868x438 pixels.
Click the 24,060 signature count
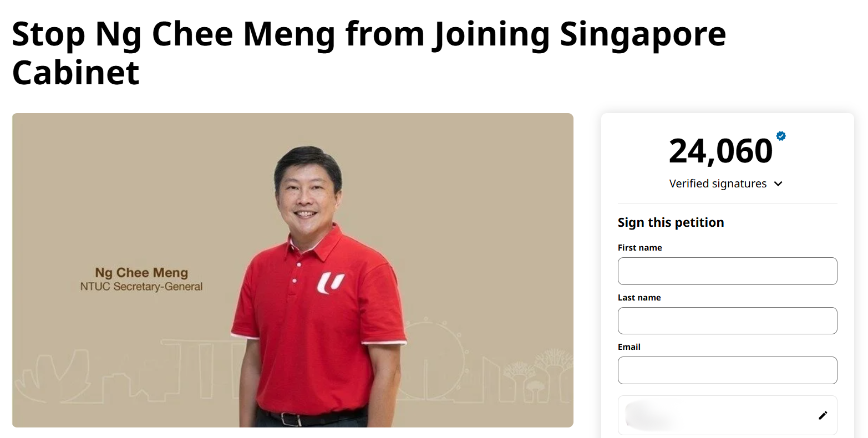pos(720,151)
